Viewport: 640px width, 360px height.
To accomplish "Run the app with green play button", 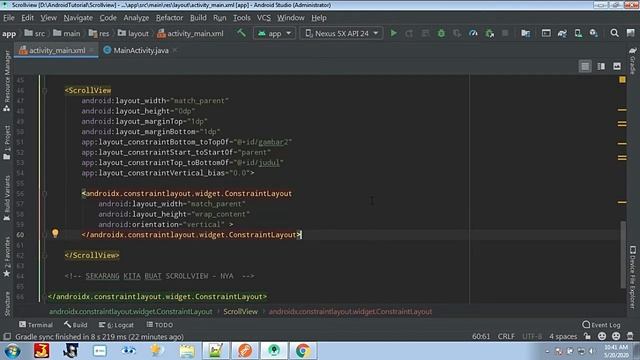I will tap(393, 33).
